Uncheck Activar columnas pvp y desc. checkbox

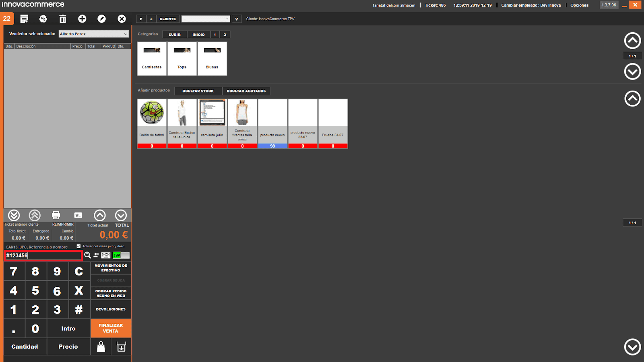[x=78, y=246]
